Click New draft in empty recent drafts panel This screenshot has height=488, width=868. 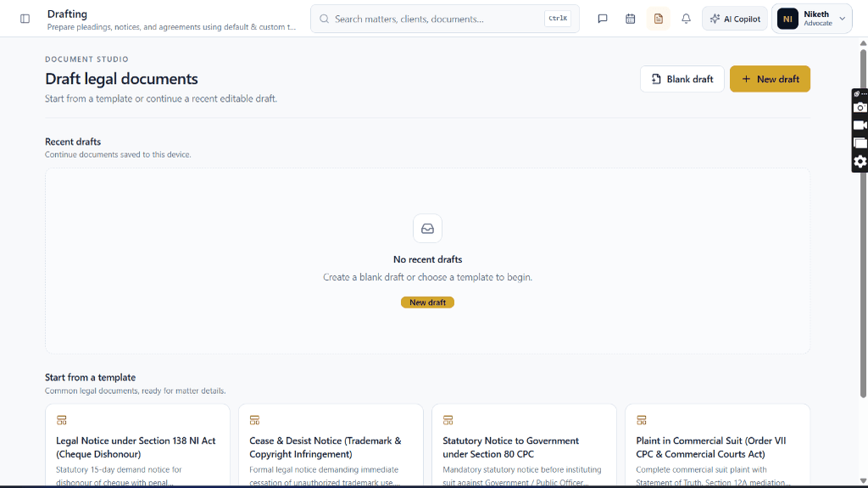click(x=427, y=302)
